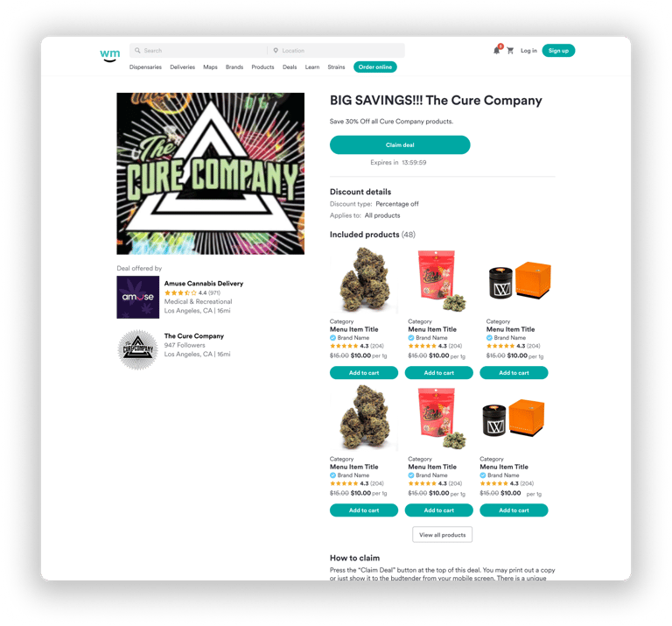Image resolution: width=672 pixels, height=626 pixels.
Task: Click first product's verified brand badge
Action: [x=332, y=338]
